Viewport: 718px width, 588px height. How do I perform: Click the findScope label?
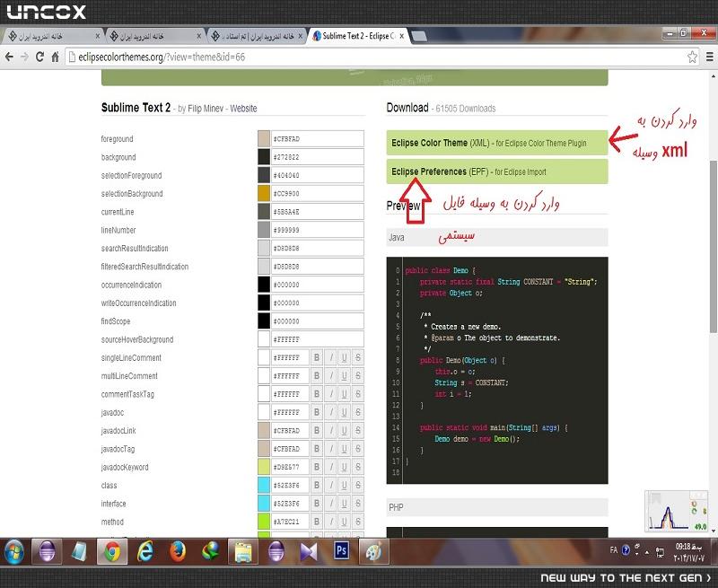(x=116, y=321)
